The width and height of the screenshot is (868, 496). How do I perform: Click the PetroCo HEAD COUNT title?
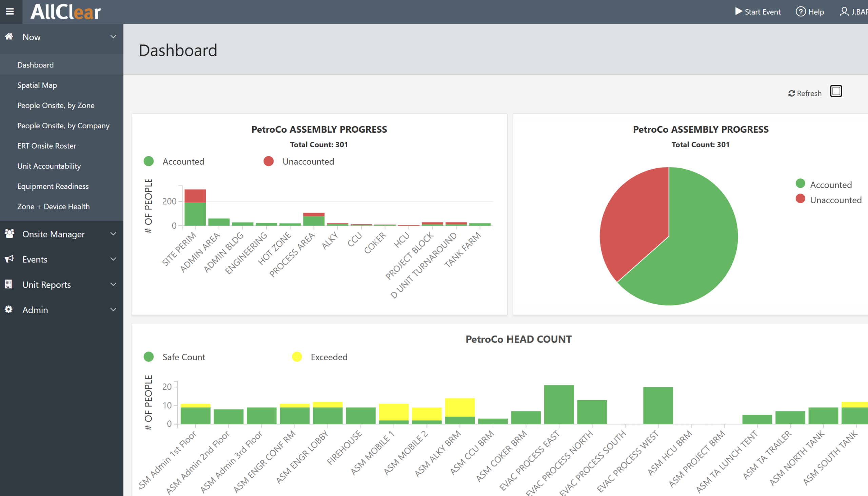point(518,339)
